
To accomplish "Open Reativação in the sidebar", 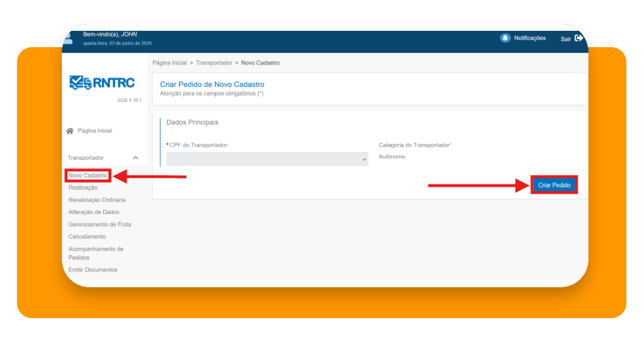I will [83, 187].
